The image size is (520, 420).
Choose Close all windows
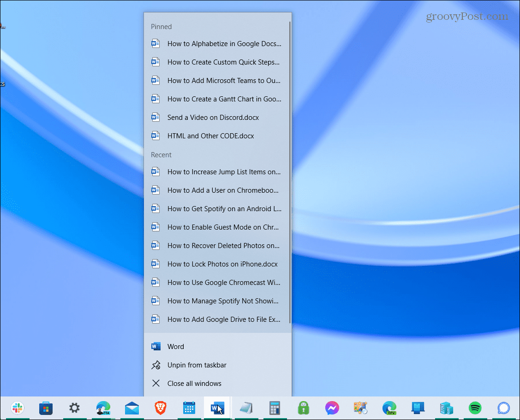pos(194,383)
